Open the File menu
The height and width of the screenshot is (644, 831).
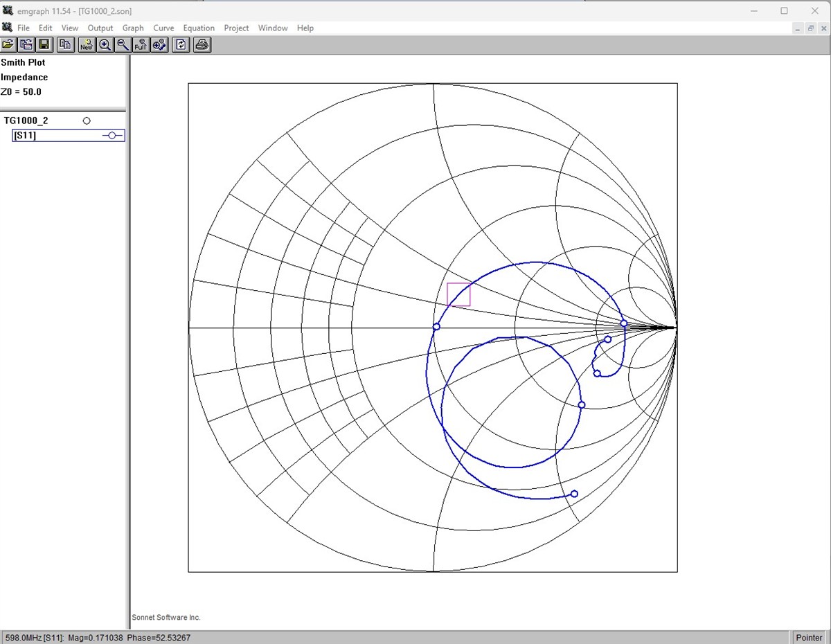click(24, 28)
